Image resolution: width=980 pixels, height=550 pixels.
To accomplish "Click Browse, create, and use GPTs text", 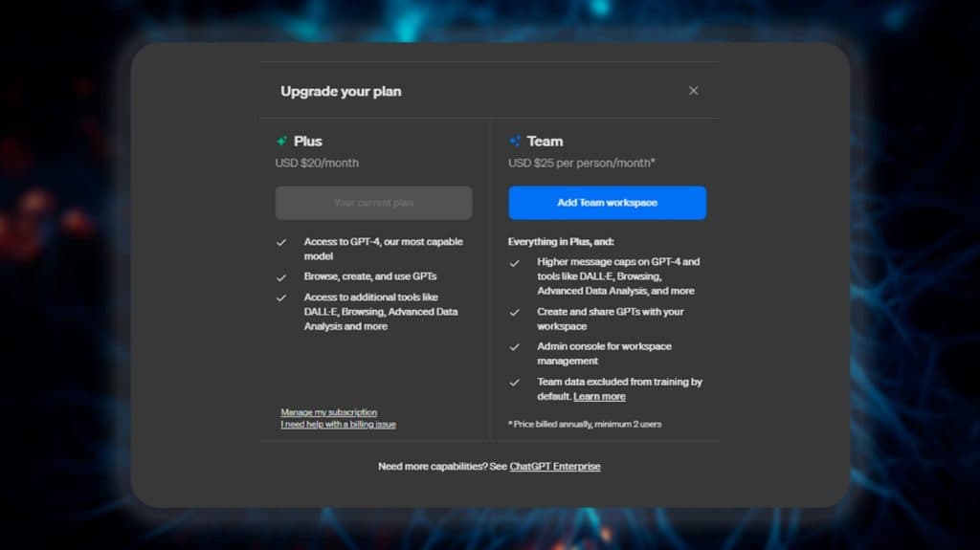I will coord(370,276).
